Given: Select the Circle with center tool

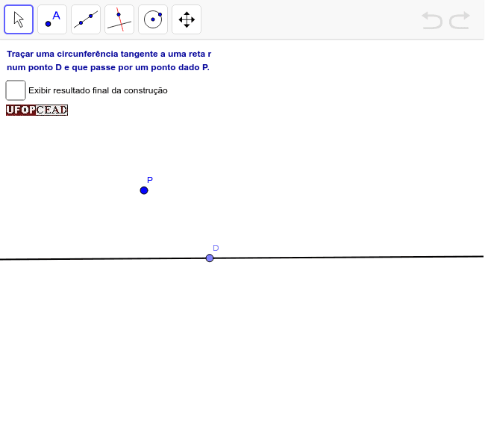Looking at the screenshot, I should coord(153,19).
